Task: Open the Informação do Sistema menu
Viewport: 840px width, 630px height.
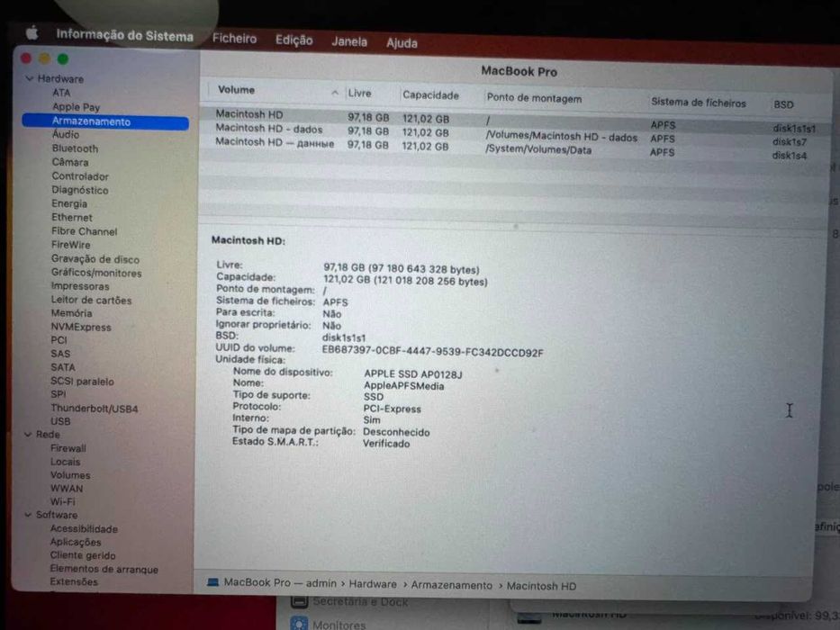Action: point(125,35)
